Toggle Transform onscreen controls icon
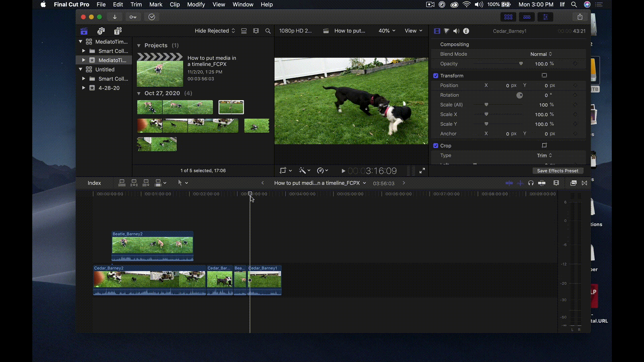This screenshot has height=362, width=644. [x=544, y=75]
